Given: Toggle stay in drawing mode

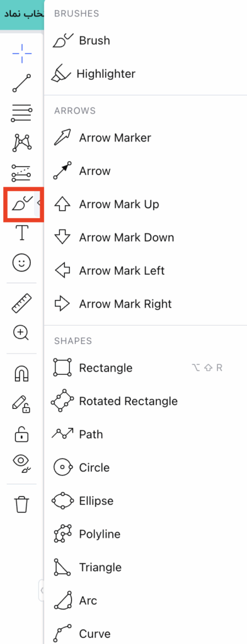Looking at the screenshot, I should point(21,404).
